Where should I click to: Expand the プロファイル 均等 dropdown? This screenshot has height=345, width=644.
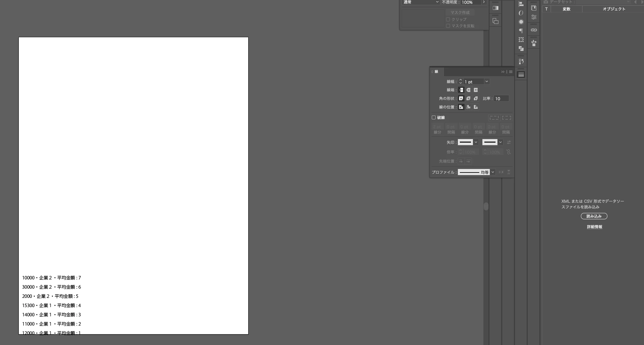click(x=493, y=172)
